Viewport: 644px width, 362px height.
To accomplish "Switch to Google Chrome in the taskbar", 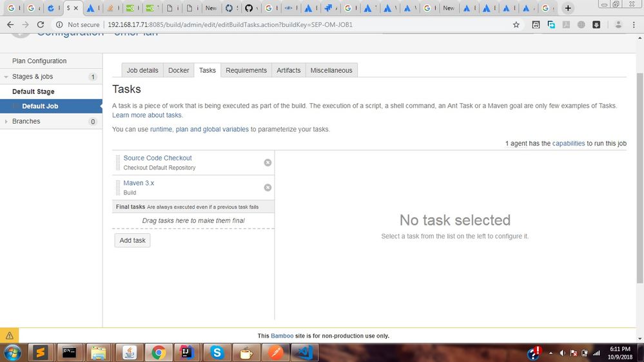I will pos(158,352).
